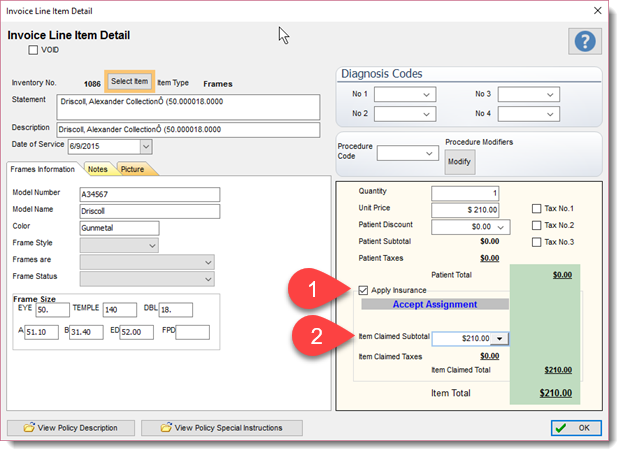624x456 pixels.
Task: Open the Date of Service date picker
Action: click(x=146, y=146)
